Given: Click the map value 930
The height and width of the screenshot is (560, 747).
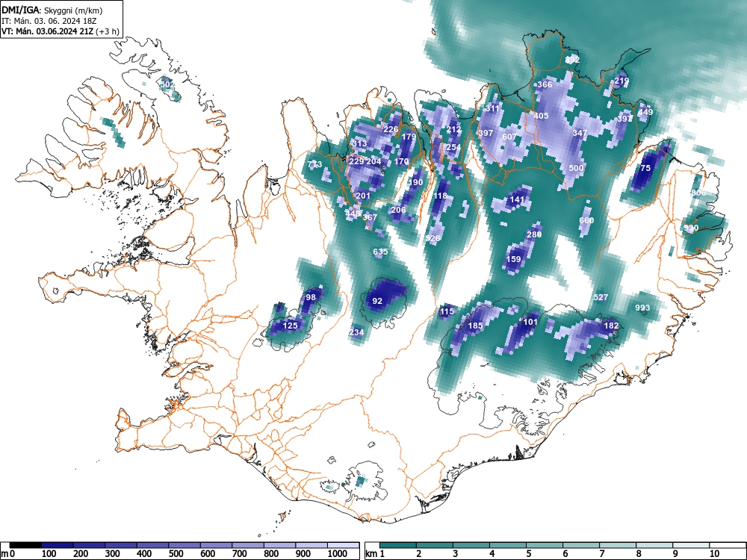Looking at the screenshot, I should click(x=691, y=228).
